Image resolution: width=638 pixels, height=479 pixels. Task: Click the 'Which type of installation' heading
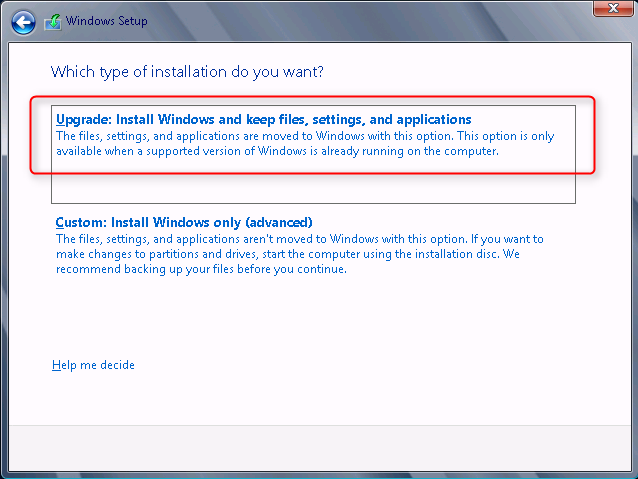[187, 72]
